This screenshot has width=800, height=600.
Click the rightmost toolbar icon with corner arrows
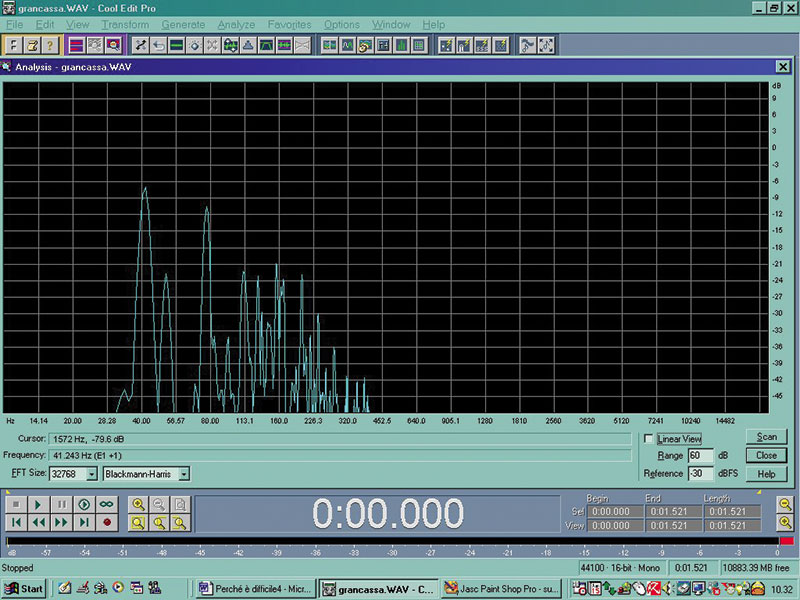tap(546, 45)
